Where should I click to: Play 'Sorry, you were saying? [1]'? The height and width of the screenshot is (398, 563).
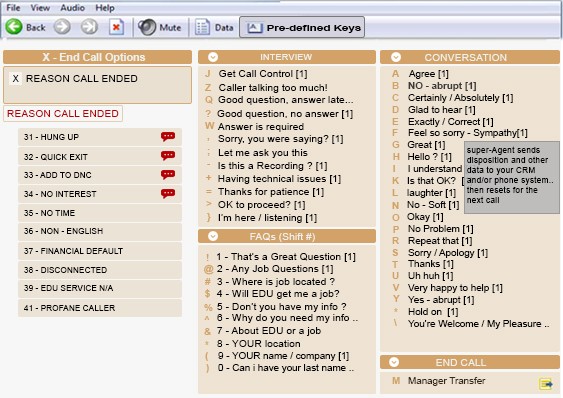[280, 139]
